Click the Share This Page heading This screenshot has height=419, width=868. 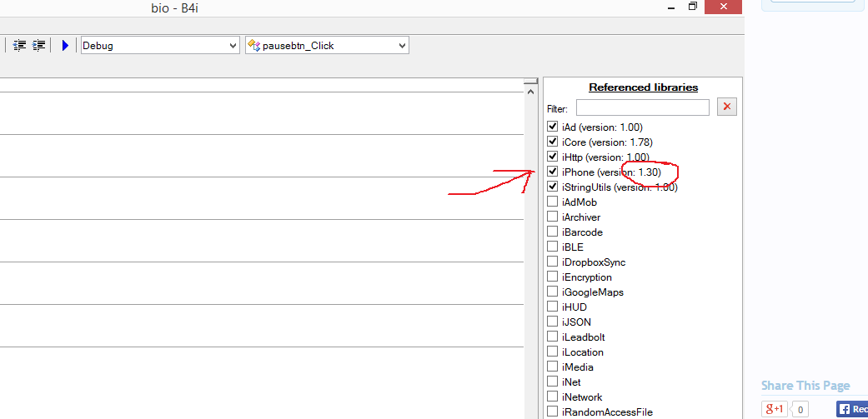click(x=805, y=386)
